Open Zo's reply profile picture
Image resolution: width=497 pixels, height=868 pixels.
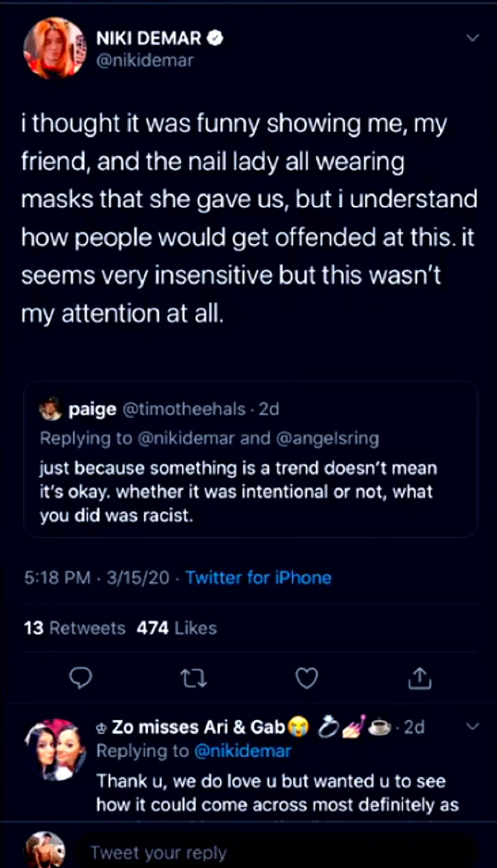coord(55,750)
